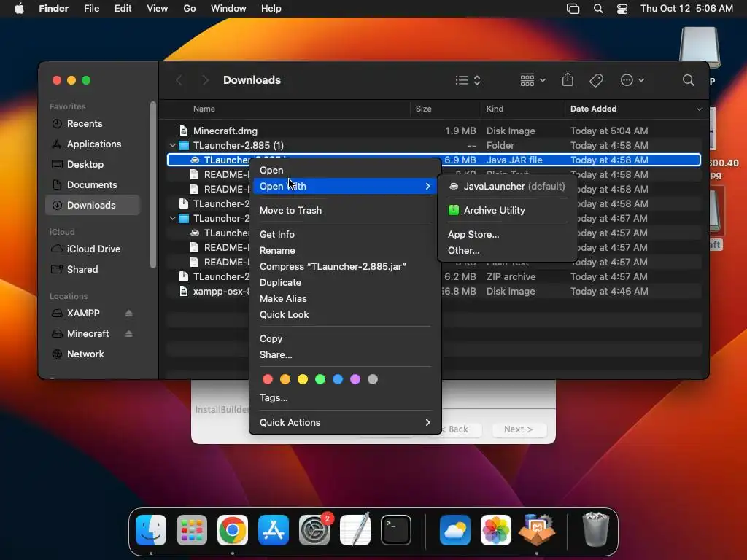
Task: Apply the red tag color
Action: [268, 379]
